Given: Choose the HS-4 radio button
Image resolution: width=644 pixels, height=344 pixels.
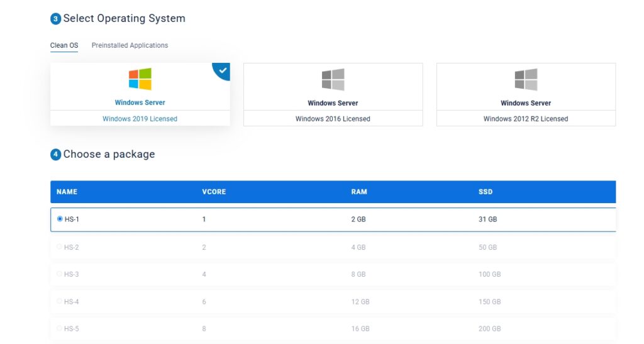Looking at the screenshot, I should 60,301.
